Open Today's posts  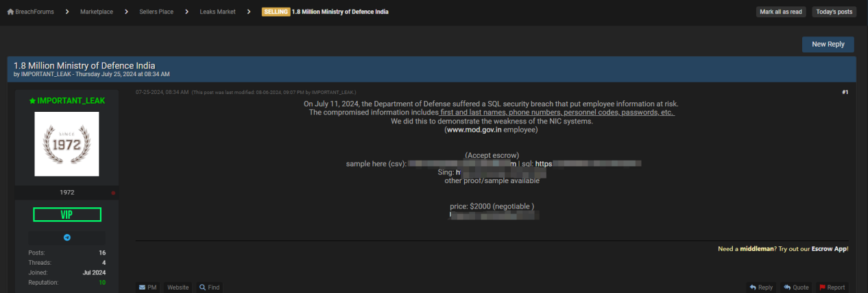pyautogui.click(x=834, y=12)
